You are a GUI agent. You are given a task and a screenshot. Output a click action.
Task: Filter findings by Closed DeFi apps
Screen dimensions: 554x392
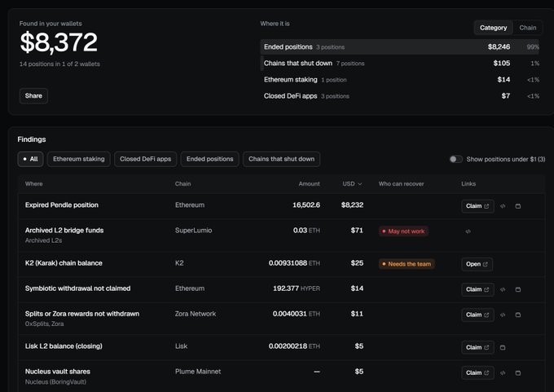(145, 159)
